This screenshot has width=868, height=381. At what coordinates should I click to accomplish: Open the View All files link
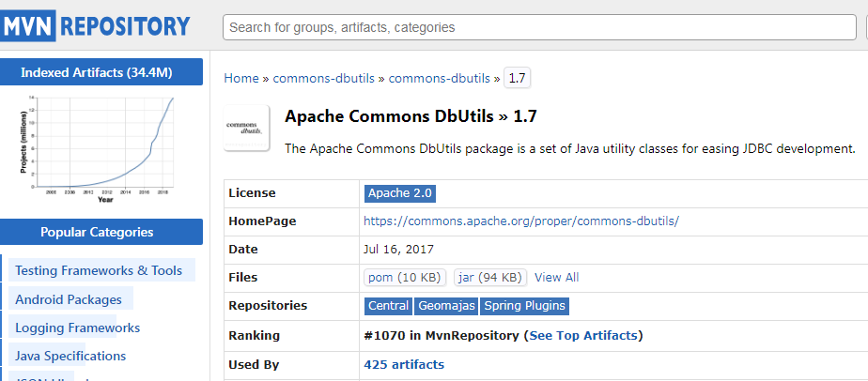556,277
